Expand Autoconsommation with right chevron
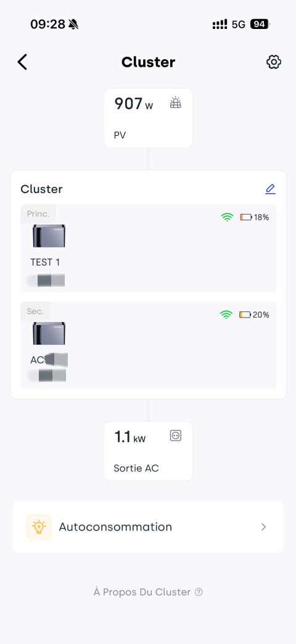Image resolution: width=296 pixels, height=644 pixels. click(263, 527)
